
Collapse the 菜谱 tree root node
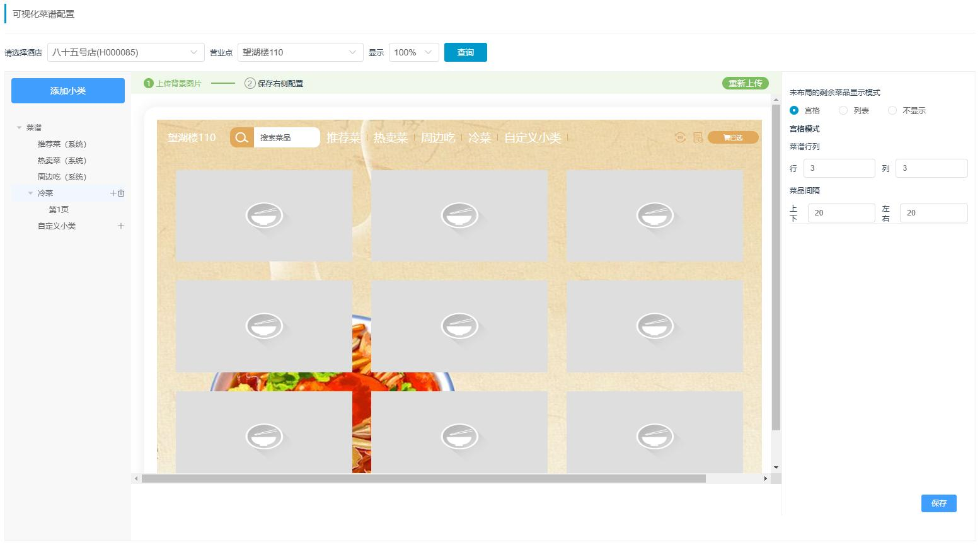pyautogui.click(x=19, y=128)
